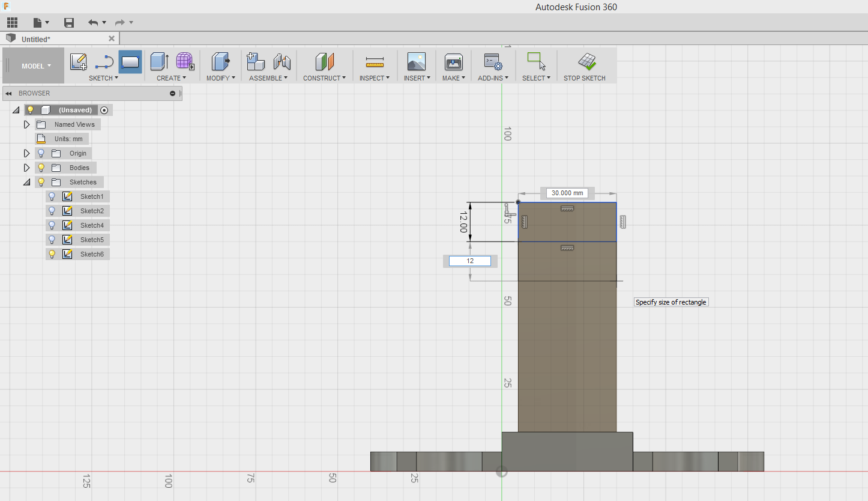Image resolution: width=868 pixels, height=501 pixels.
Task: Collapse the (Unsaved) root component
Action: pyautogui.click(x=16, y=110)
